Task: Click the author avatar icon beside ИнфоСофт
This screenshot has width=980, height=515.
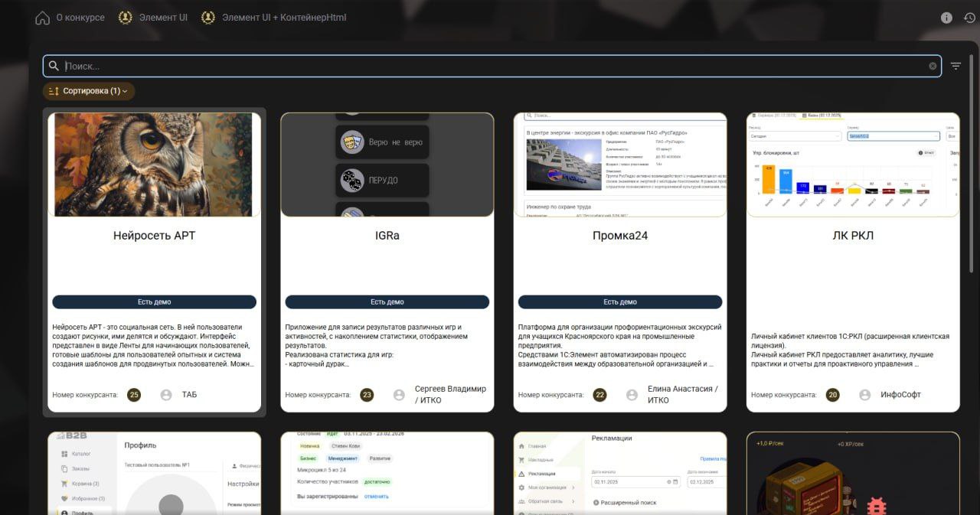Action: [x=864, y=395]
